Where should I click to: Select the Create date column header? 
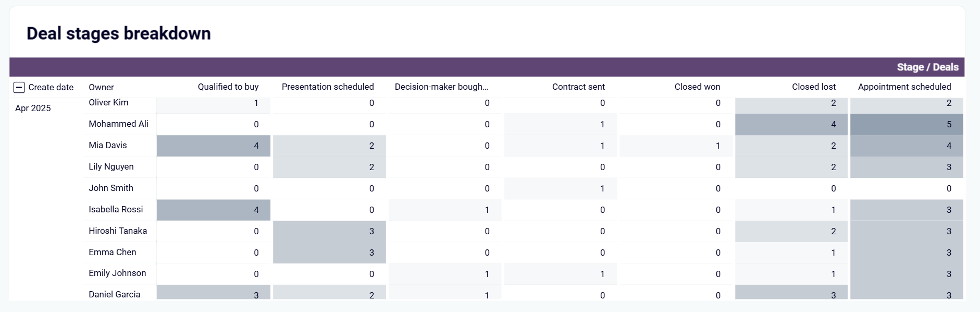51,87
